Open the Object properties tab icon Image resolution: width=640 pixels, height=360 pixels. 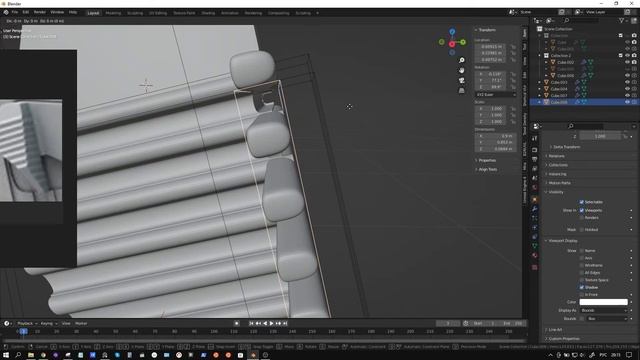[534, 200]
